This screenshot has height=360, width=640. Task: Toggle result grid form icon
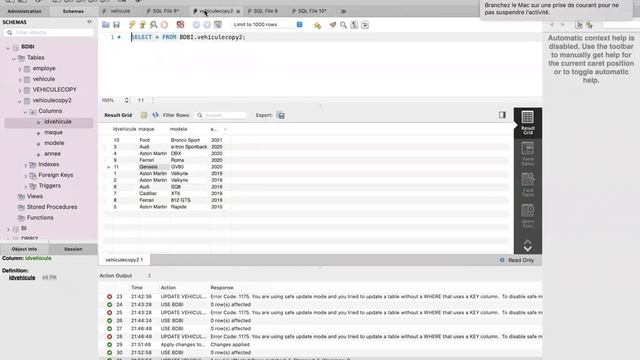[x=144, y=116]
